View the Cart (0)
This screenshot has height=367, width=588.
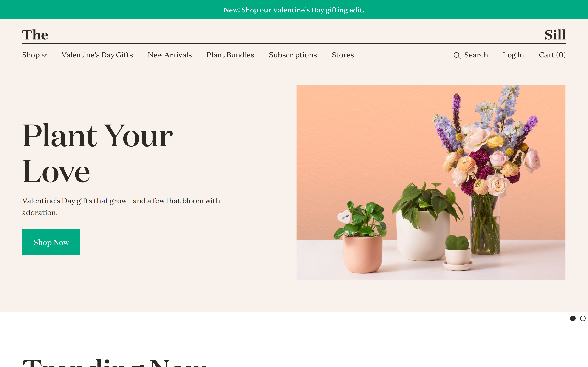pos(552,55)
